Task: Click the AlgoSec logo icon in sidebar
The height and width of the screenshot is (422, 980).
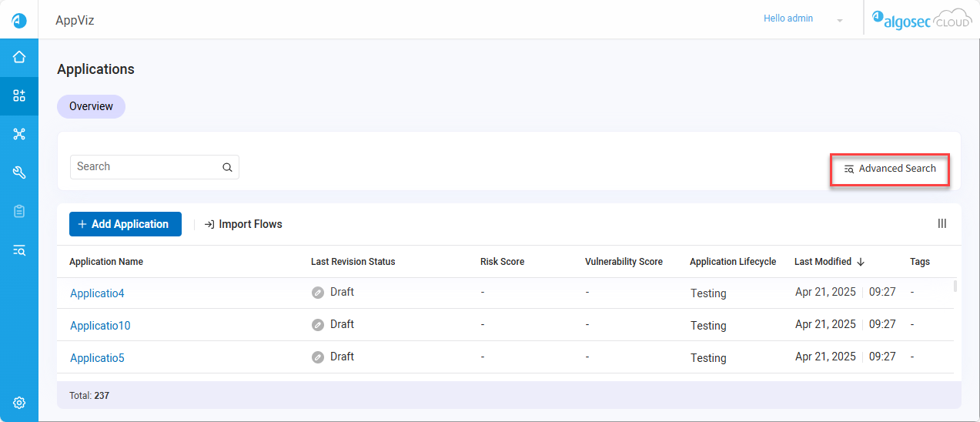Action: click(19, 20)
